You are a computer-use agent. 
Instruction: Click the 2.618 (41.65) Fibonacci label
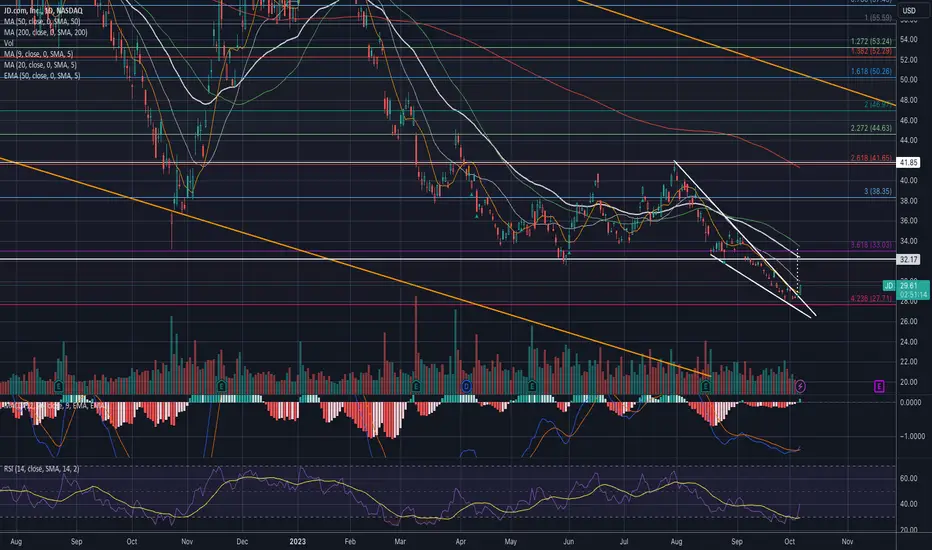coord(871,158)
